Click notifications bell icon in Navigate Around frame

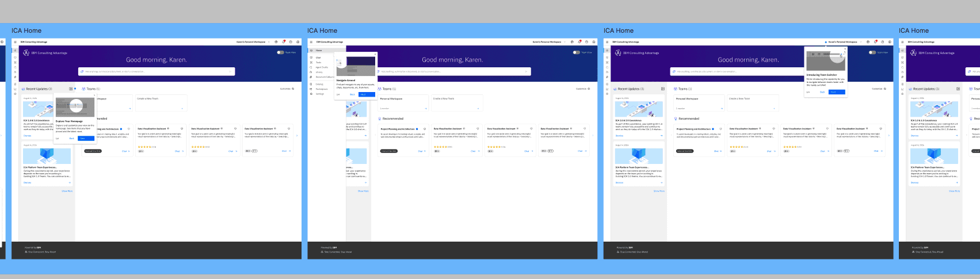point(579,42)
